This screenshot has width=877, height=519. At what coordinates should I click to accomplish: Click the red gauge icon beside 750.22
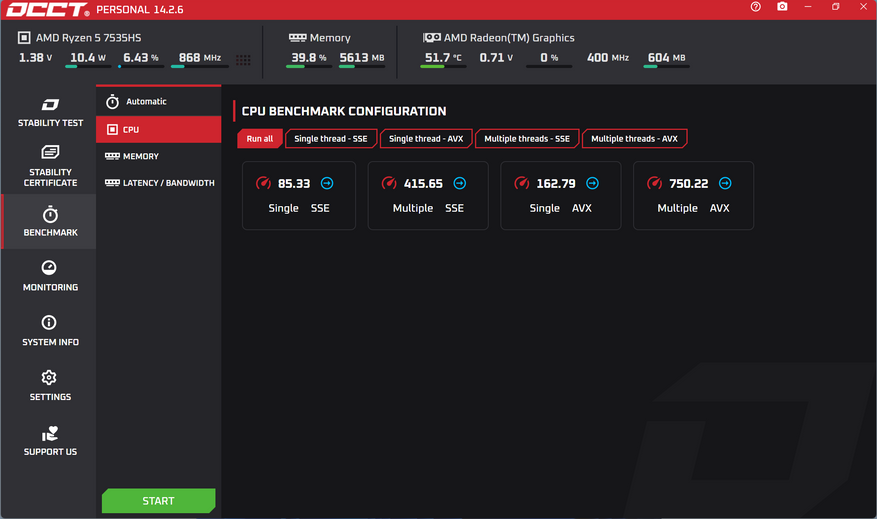point(654,183)
